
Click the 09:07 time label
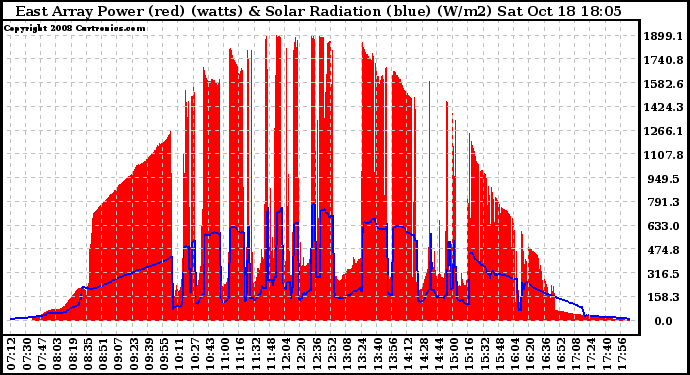pyautogui.click(x=118, y=353)
